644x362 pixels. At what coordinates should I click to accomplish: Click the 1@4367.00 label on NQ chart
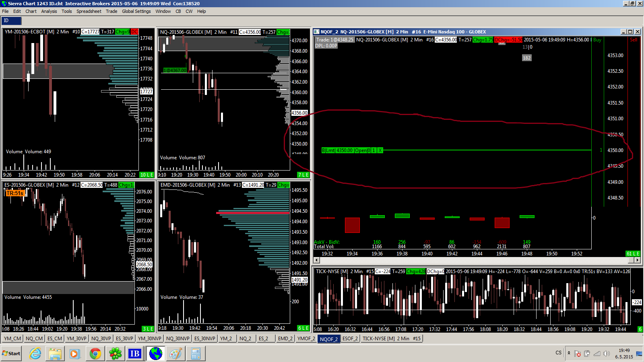[175, 70]
